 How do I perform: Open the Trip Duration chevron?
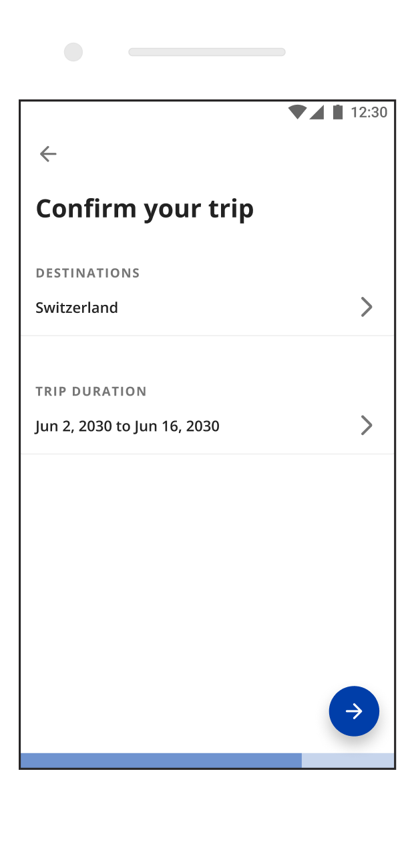(366, 425)
